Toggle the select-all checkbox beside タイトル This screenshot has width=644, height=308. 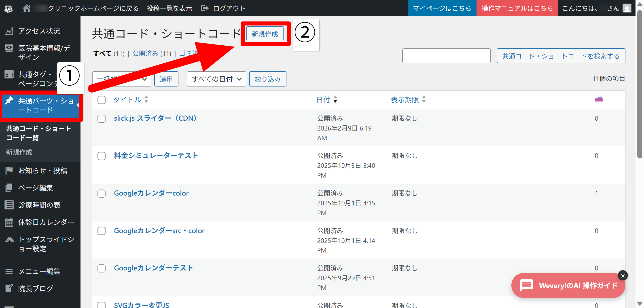click(x=102, y=100)
